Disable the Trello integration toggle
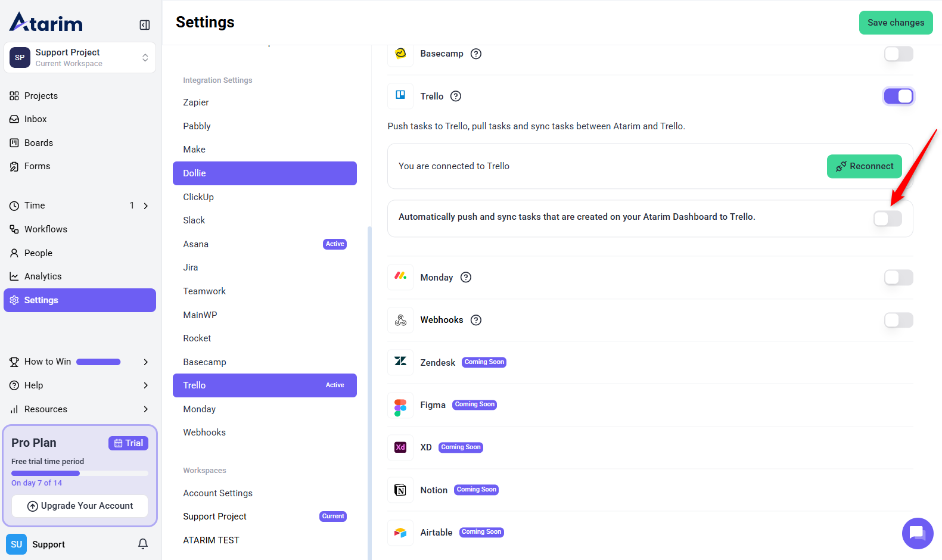The height and width of the screenshot is (560, 942). pyautogui.click(x=898, y=97)
